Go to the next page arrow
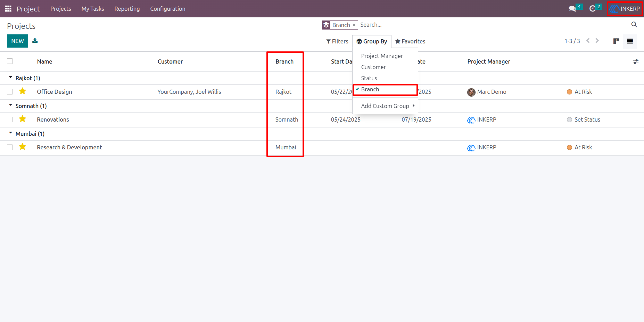 pos(597,41)
